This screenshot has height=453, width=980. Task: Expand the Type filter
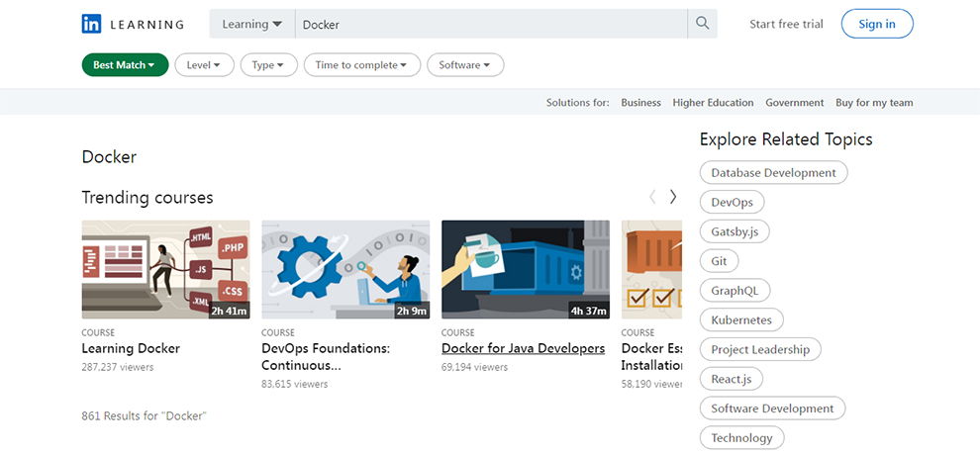(x=268, y=65)
